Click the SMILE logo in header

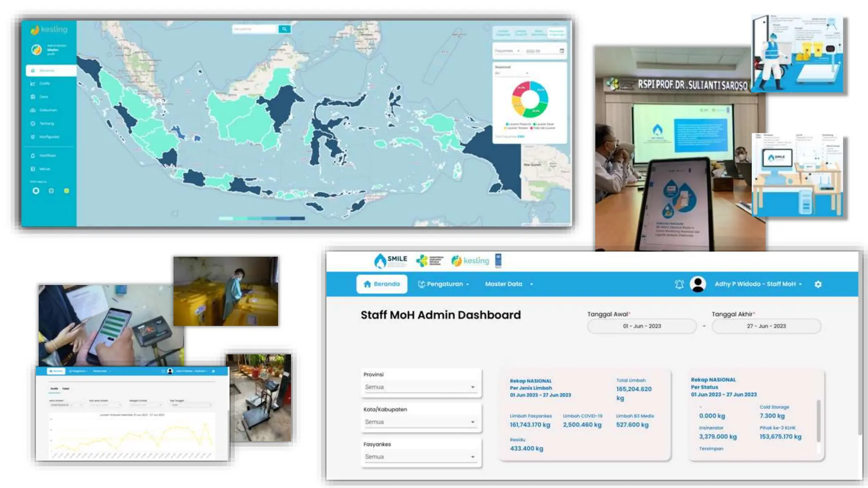[390, 261]
